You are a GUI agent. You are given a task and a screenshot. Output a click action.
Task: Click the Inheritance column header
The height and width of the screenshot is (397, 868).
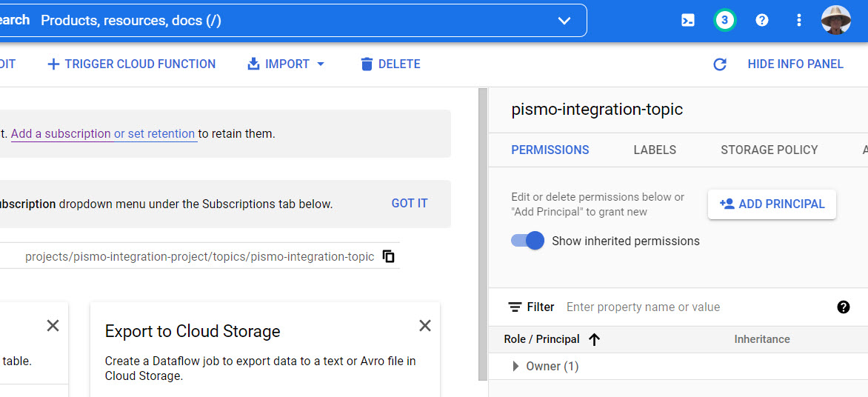pos(761,339)
